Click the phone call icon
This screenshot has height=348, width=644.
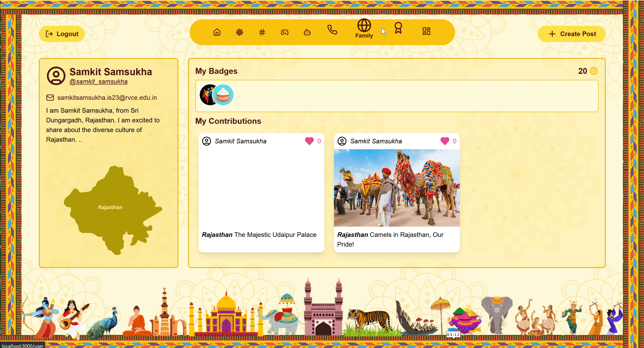[x=332, y=30]
